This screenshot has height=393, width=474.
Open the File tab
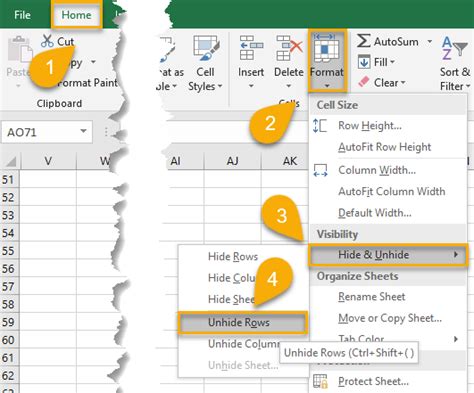tap(22, 15)
